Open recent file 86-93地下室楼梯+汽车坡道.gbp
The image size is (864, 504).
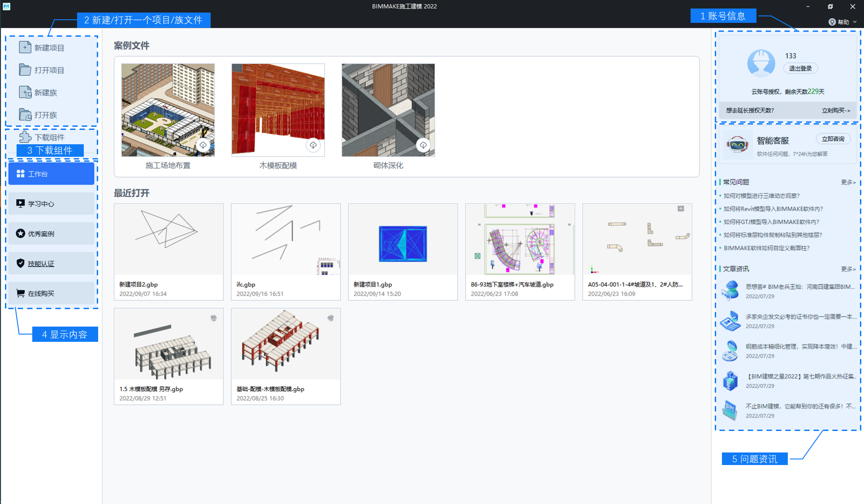pos(520,252)
